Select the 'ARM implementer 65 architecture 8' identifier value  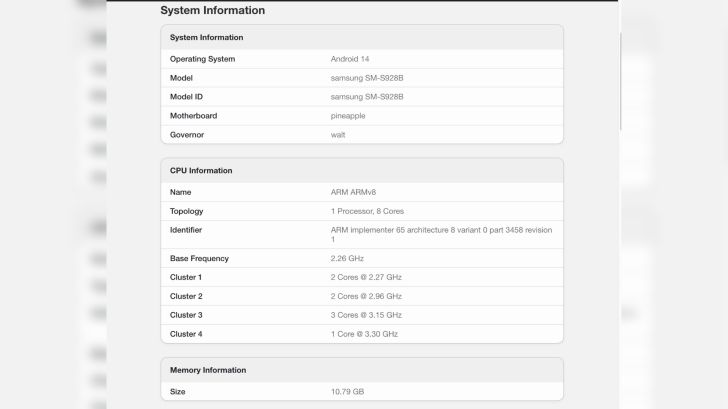click(x=442, y=234)
